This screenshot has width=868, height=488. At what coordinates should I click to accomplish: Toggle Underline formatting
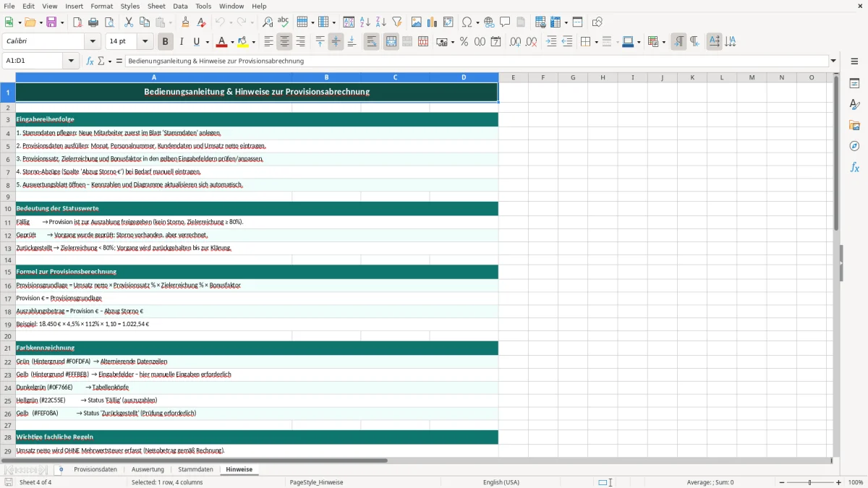point(197,42)
